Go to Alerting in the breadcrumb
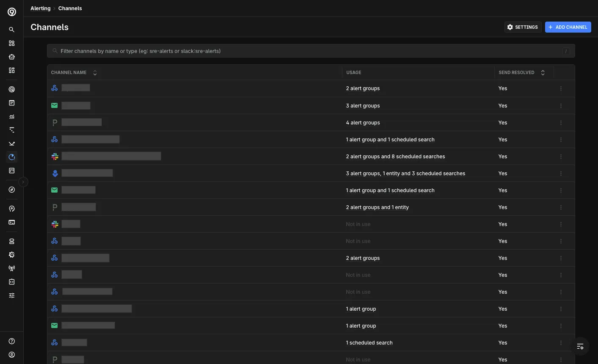Screen dimensions: 598x364 40,8
